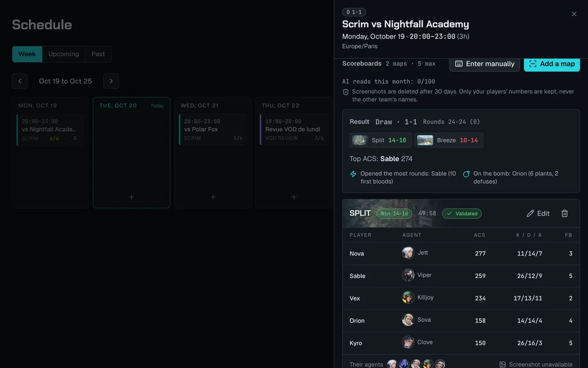
Task: Select player name Orion in table
Action: point(357,321)
